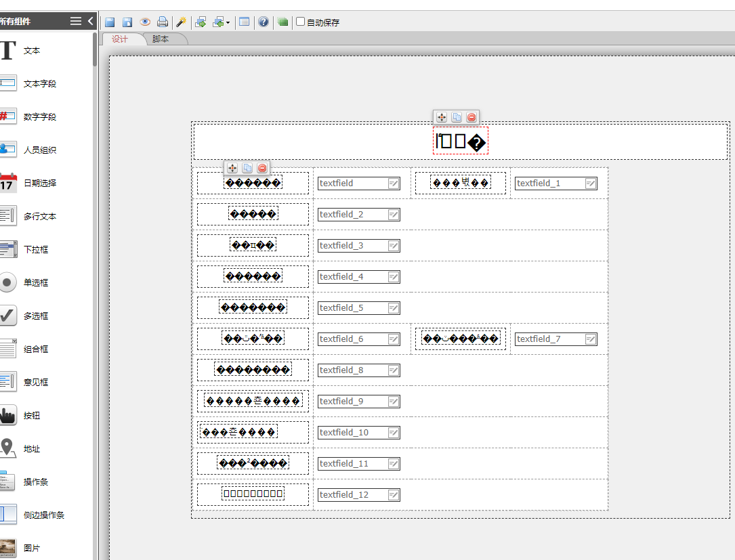Click the copy icon above the title element
This screenshot has width=735, height=560.
point(457,117)
